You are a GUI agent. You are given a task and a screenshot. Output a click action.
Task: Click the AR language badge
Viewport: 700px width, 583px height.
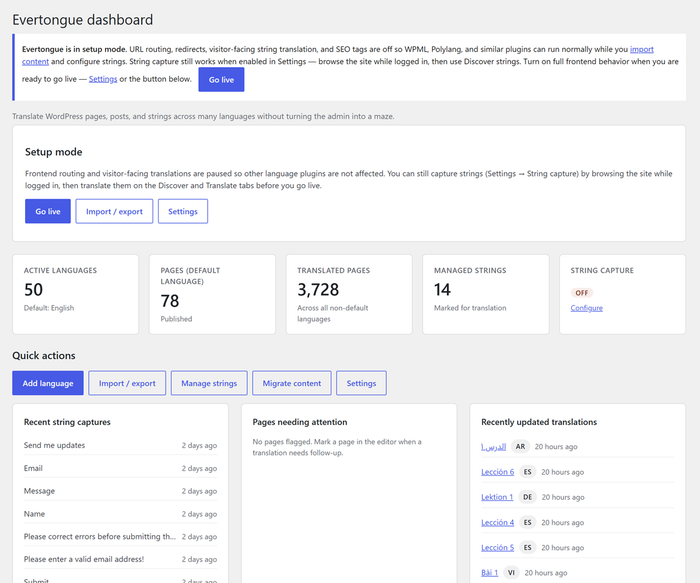520,446
